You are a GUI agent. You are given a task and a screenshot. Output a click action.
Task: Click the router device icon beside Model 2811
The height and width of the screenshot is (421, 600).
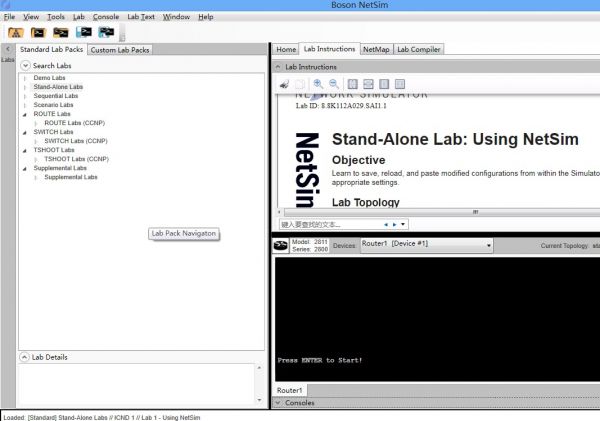(x=281, y=245)
